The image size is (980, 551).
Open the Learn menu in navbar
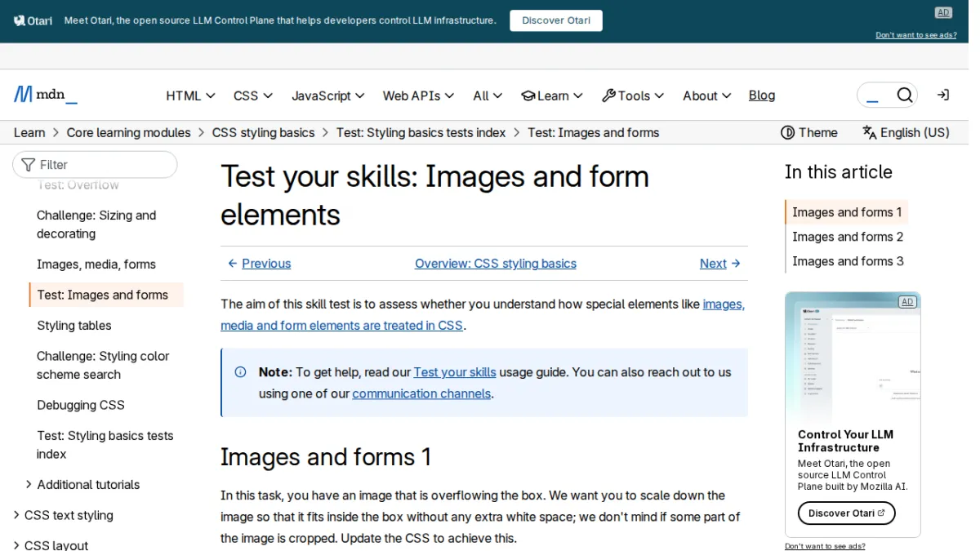tap(552, 96)
